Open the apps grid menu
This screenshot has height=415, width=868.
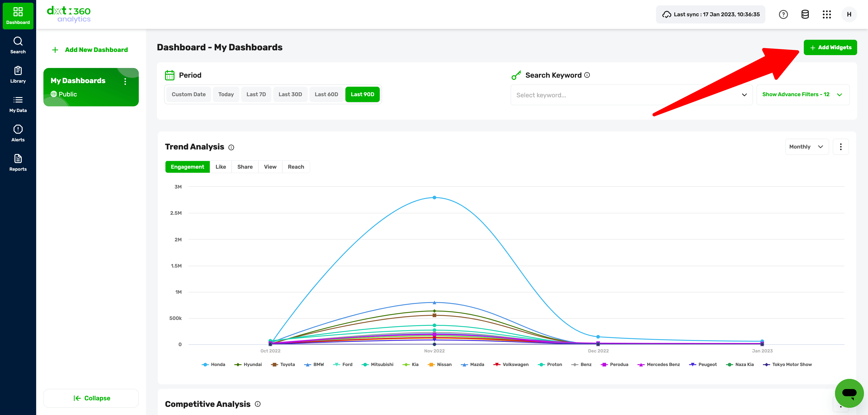coord(827,14)
